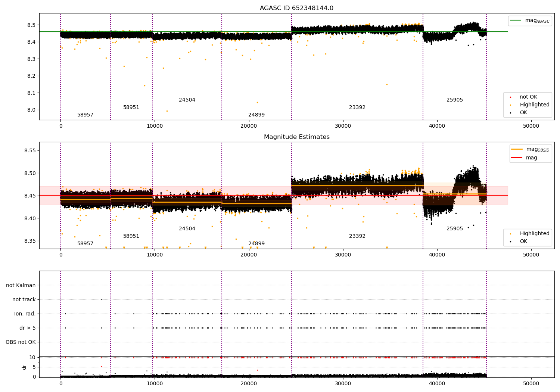Click the 8.2 y-axis tick label

(31, 76)
